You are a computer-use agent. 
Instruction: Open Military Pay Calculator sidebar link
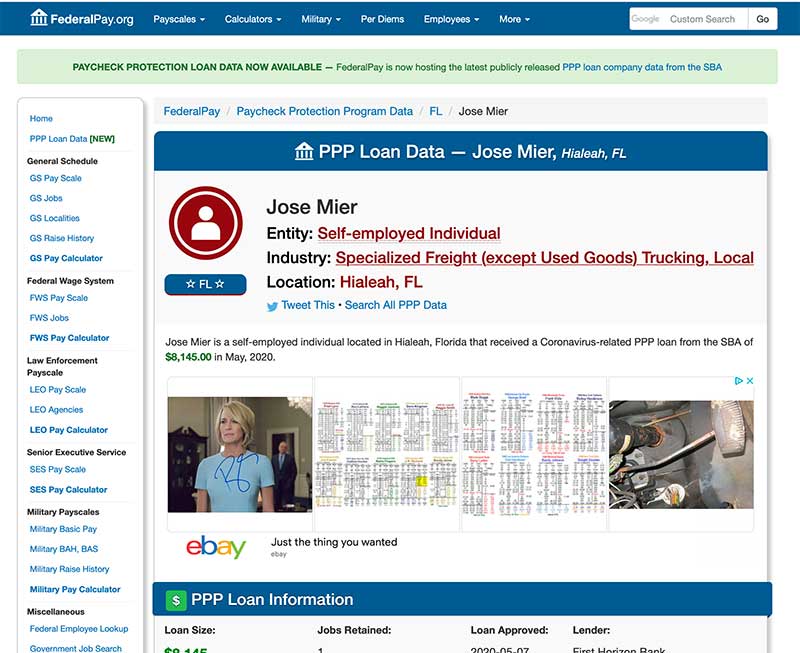tap(75, 589)
